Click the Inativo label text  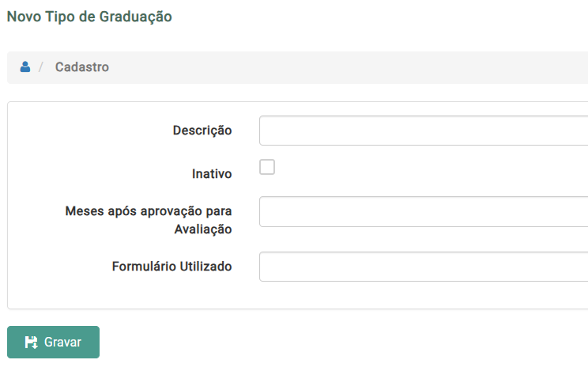pos(212,173)
